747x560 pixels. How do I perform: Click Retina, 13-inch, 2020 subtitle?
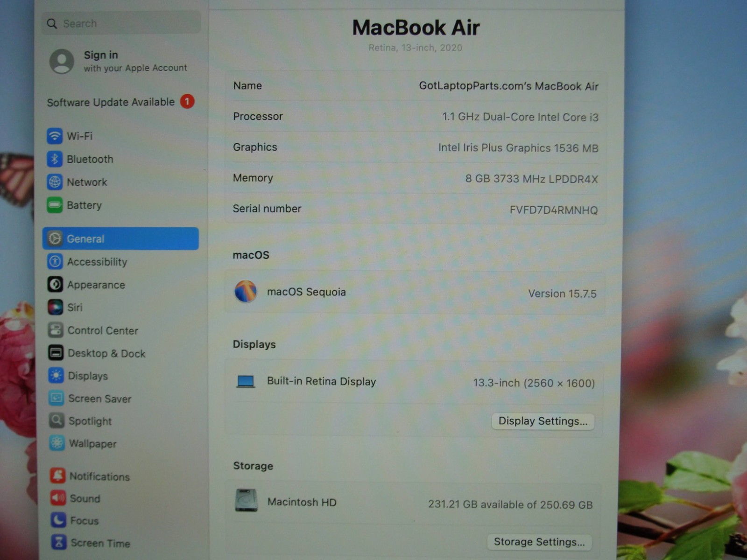tap(415, 48)
